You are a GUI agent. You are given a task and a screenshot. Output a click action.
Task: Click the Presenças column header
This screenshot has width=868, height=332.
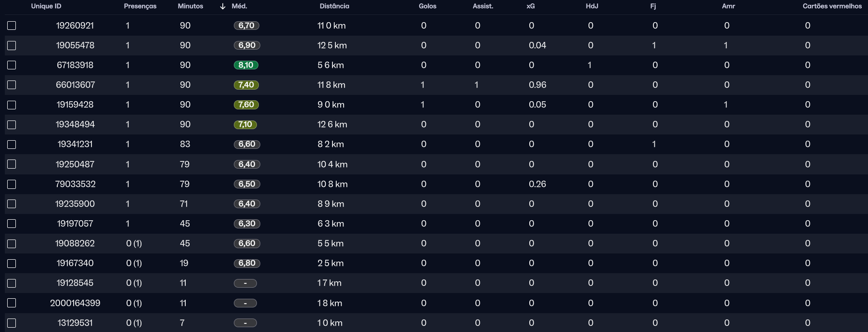click(140, 6)
